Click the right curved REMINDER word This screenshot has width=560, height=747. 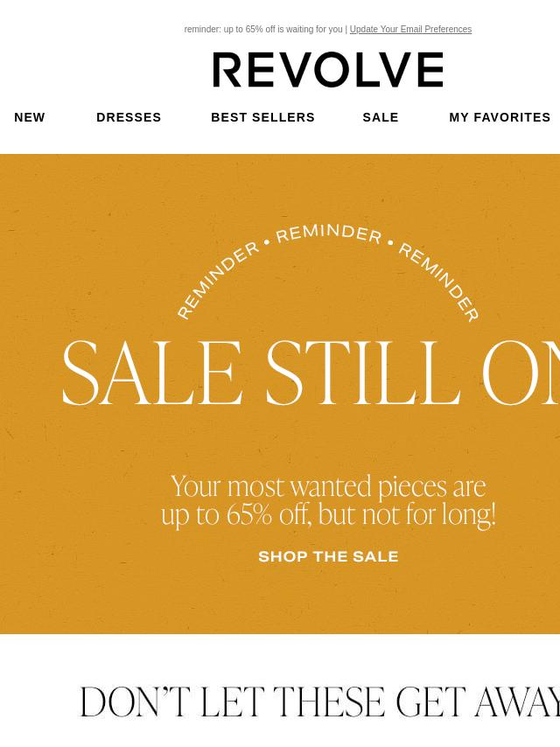[x=439, y=282]
